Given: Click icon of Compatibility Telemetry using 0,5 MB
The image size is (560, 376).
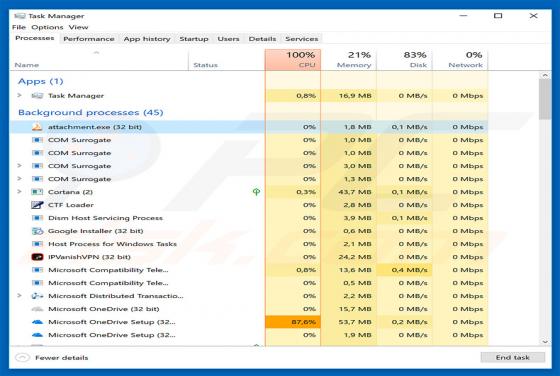Looking at the screenshot, I should tap(37, 283).
